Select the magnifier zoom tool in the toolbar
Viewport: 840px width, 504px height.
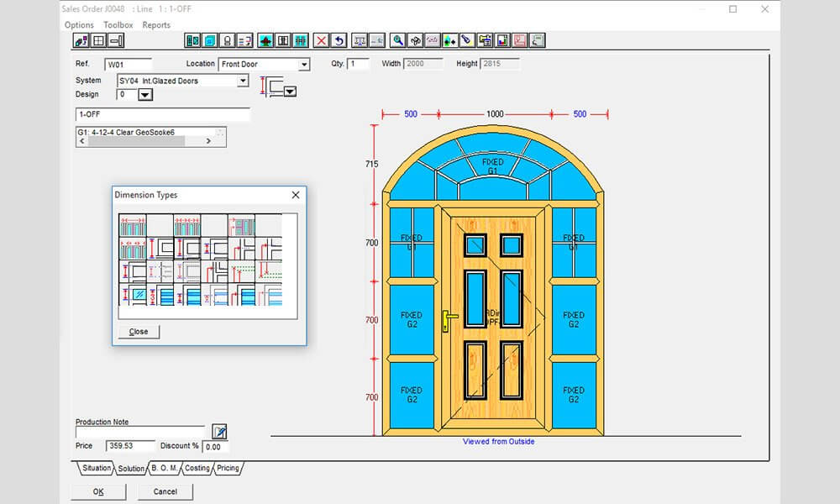[x=397, y=39]
